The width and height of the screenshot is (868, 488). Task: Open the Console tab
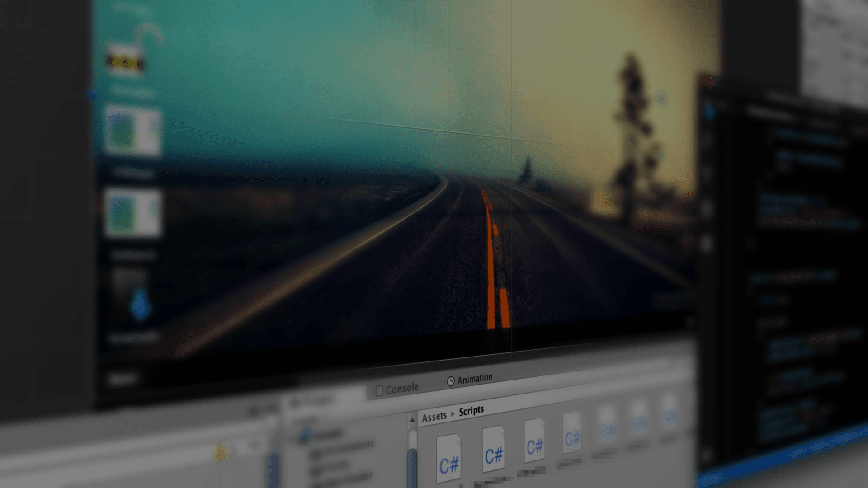397,389
